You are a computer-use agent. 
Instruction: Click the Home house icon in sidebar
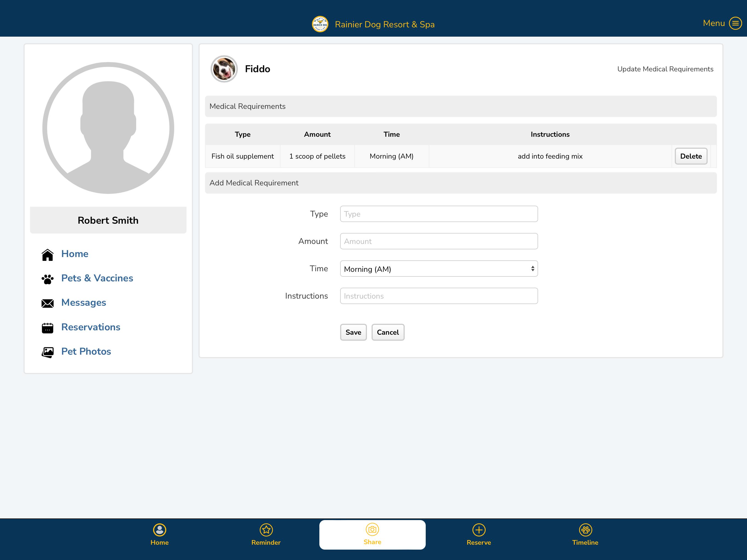(x=48, y=255)
